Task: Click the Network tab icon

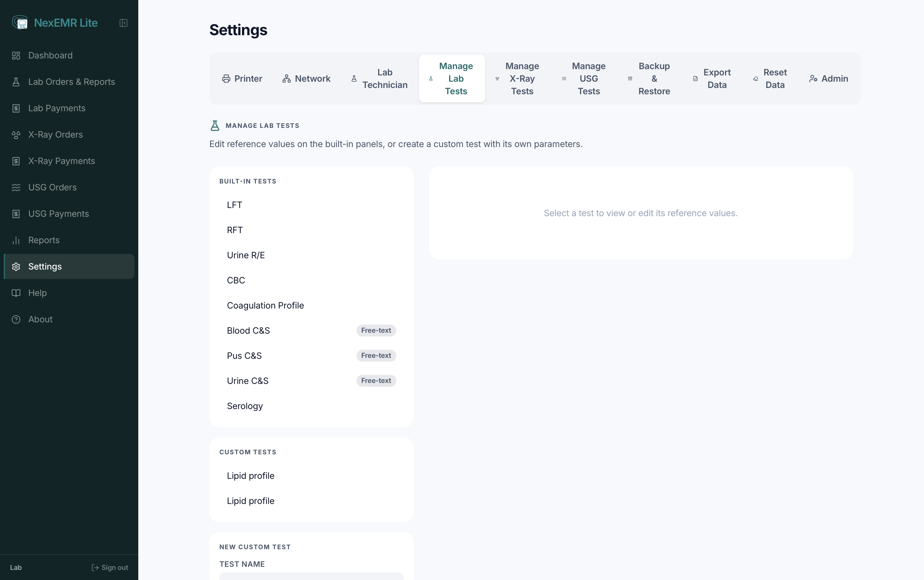Action: 287,79
